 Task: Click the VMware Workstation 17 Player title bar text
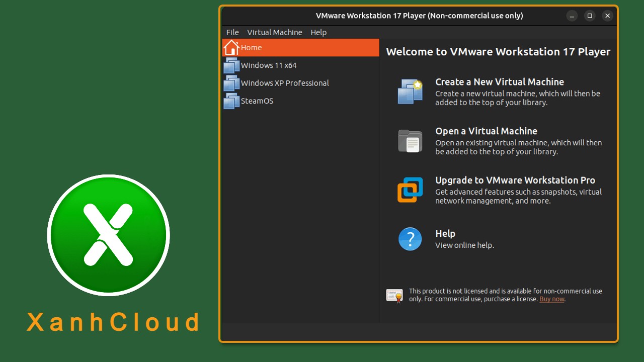420,16
